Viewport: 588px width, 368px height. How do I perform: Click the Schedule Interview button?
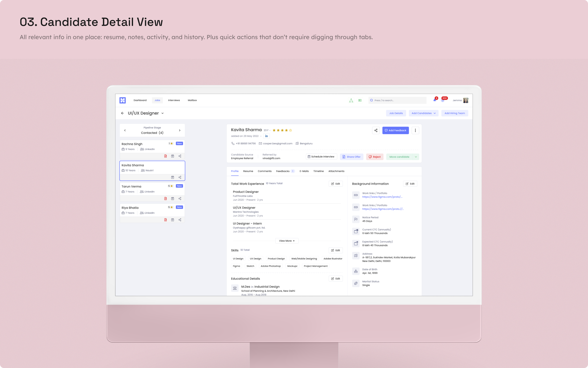click(x=321, y=157)
